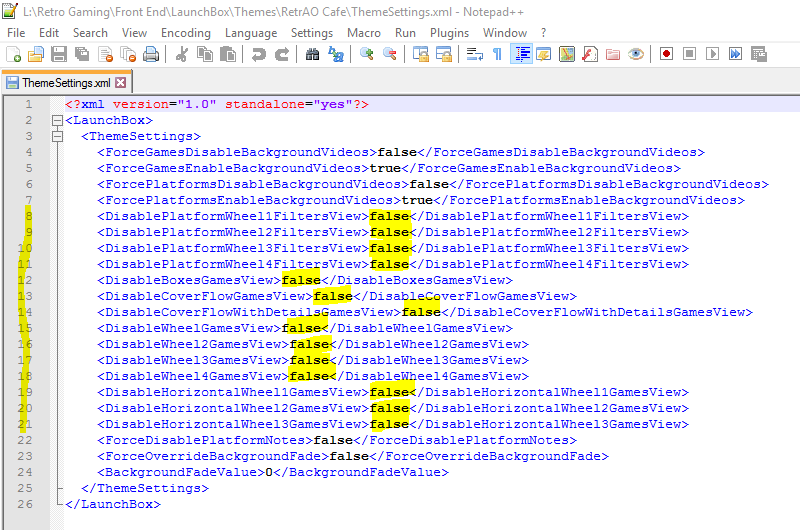Print the document with printer icon
Image resolution: width=800 pixels, height=530 pixels.
[151, 54]
